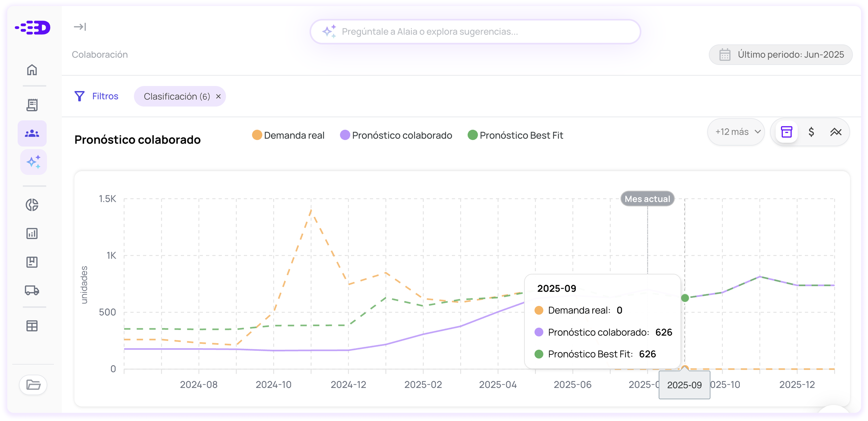Screen dimensions: 868x421
Task: Click the 2025-09 axis tooltip label
Action: coord(684,385)
